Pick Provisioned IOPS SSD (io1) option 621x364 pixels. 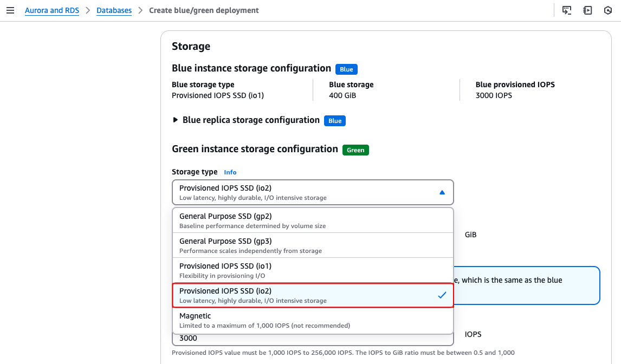click(x=312, y=270)
